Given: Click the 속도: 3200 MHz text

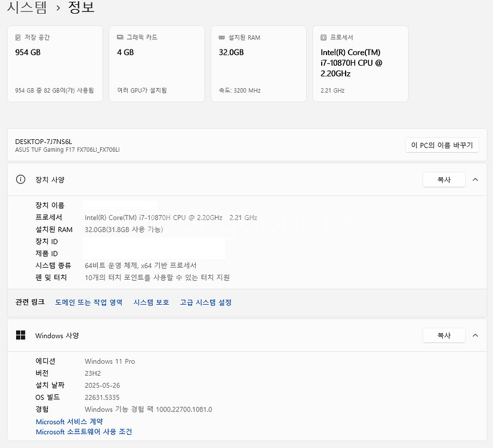Looking at the screenshot, I should click(x=239, y=91).
